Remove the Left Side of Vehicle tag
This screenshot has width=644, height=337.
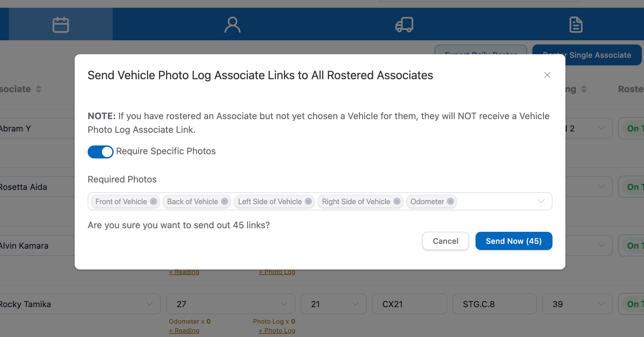pos(308,201)
